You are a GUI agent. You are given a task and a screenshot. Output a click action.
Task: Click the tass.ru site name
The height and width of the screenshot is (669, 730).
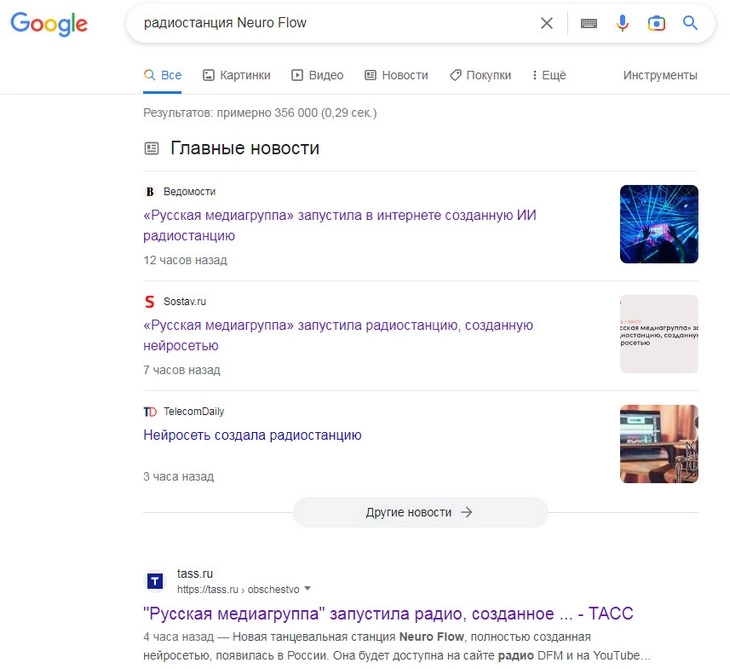[x=195, y=574]
